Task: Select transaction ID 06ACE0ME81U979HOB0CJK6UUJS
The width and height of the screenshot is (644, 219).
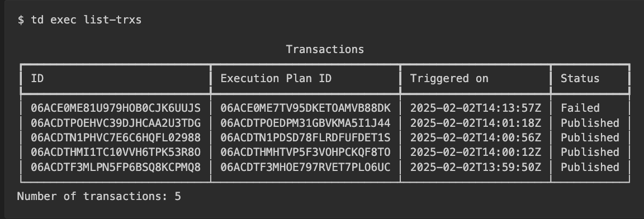Action: (116, 108)
